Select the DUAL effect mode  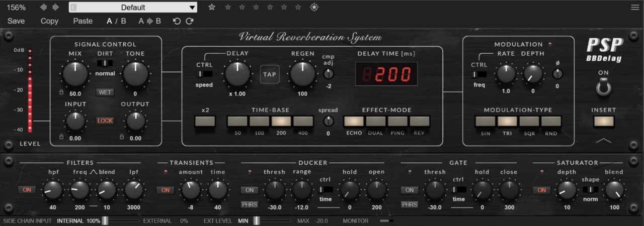(376, 121)
